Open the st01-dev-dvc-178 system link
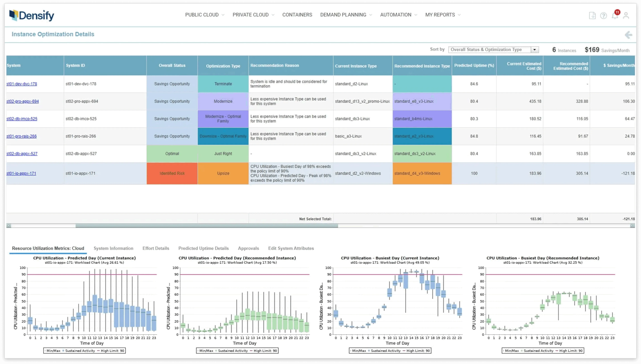Image resolution: width=641 pixels, height=364 pixels. pos(22,84)
